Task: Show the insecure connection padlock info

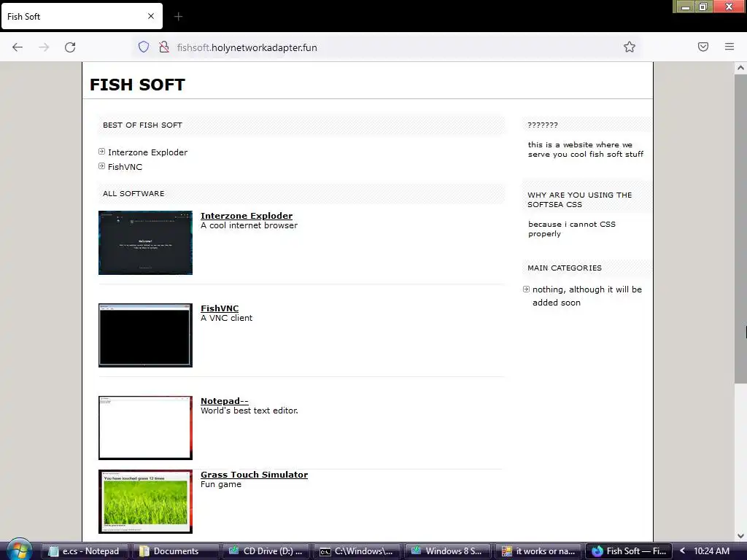Action: pyautogui.click(x=164, y=47)
